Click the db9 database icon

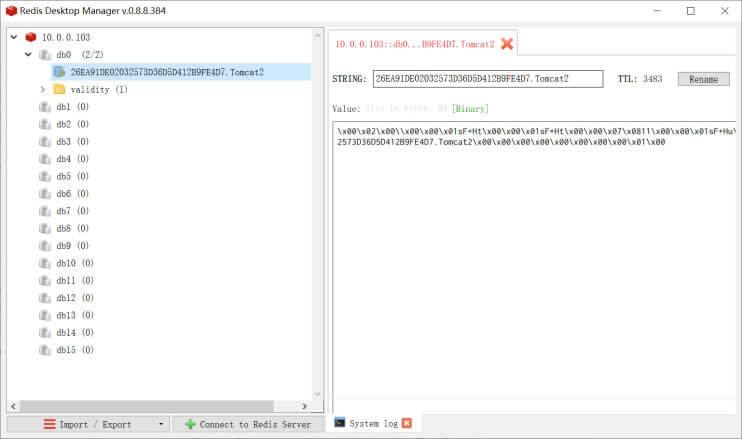[45, 246]
